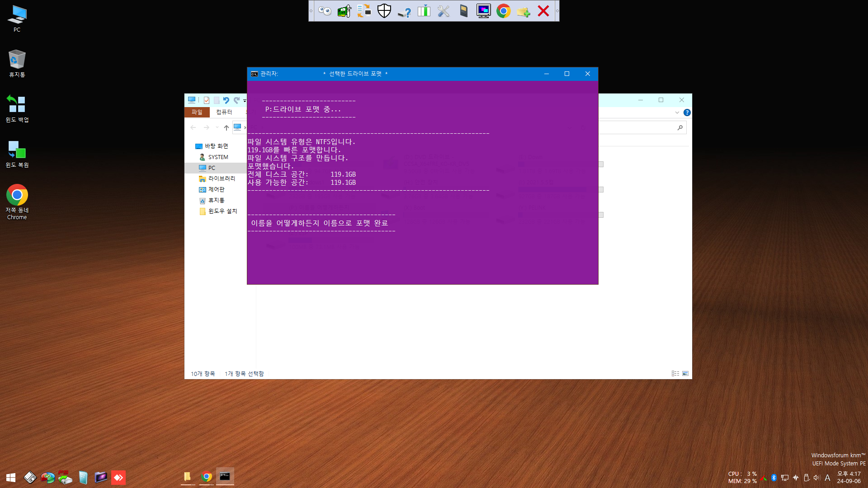Open the network tray icon

[x=785, y=478]
